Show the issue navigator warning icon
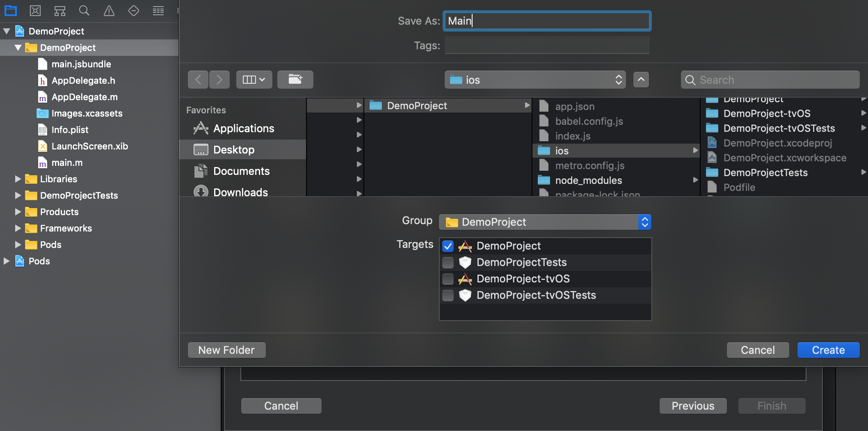This screenshot has height=431, width=868. 109,11
